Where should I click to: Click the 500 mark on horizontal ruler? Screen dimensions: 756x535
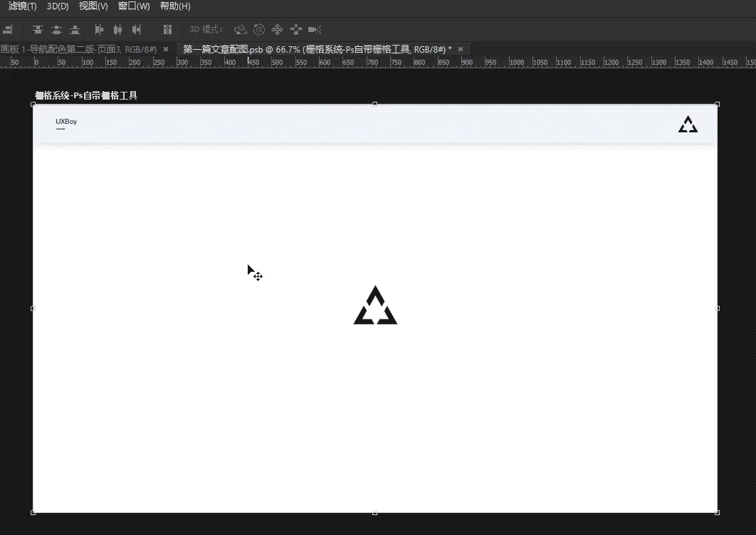(277, 62)
